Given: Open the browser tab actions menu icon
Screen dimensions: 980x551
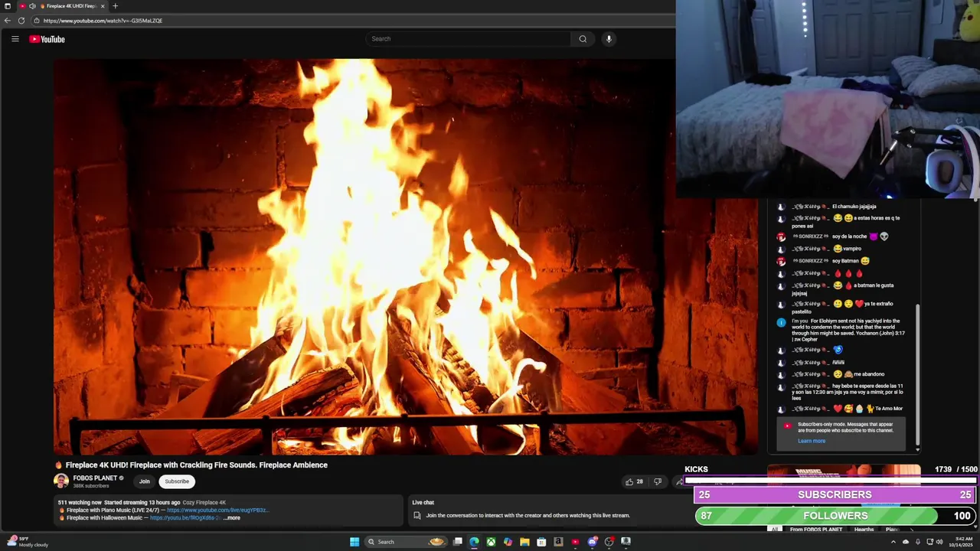Looking at the screenshot, I should 8,6.
